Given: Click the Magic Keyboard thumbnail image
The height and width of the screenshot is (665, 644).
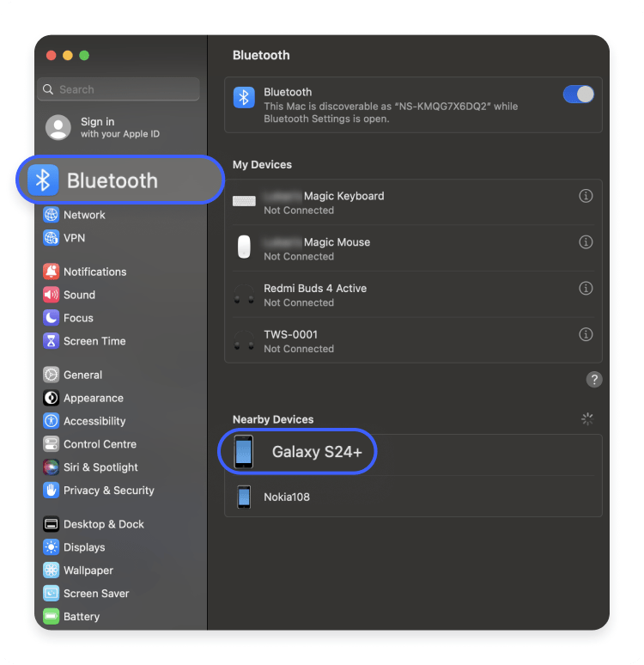Looking at the screenshot, I should [244, 201].
